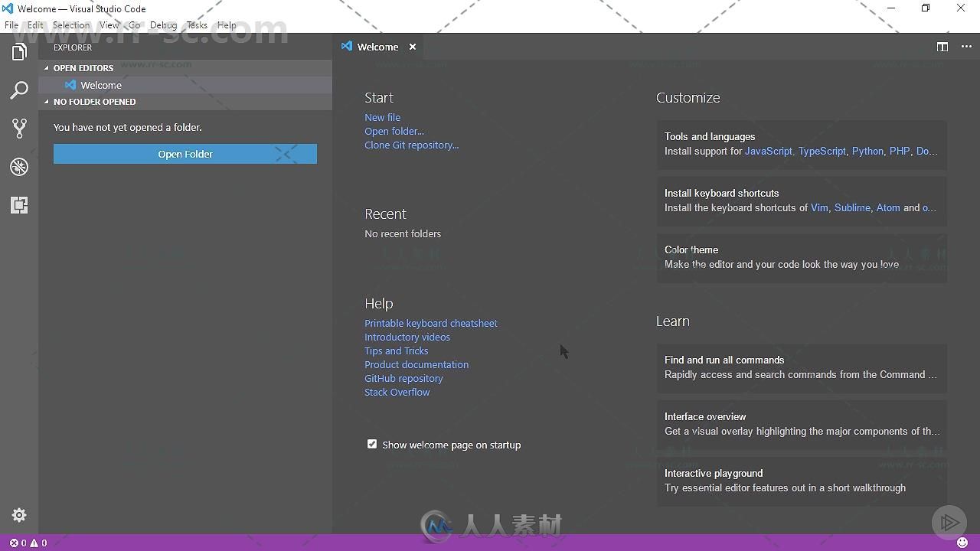Open the Interactive playground card

[802, 481]
